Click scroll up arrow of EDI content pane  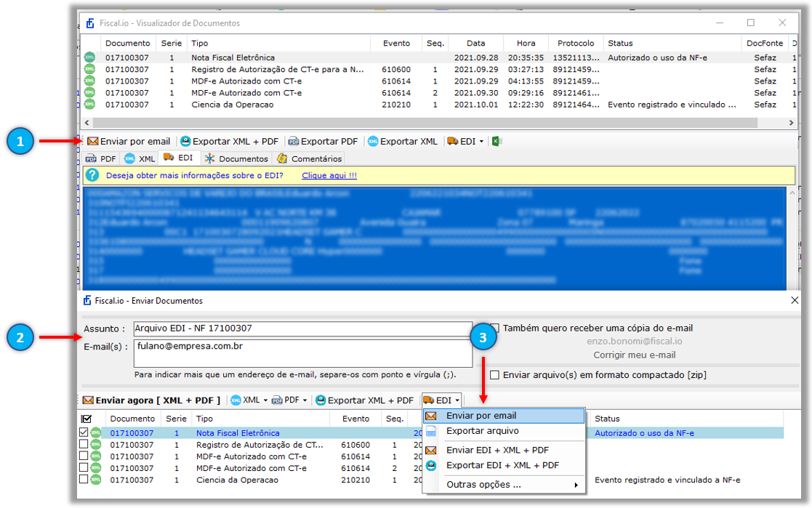click(792, 193)
